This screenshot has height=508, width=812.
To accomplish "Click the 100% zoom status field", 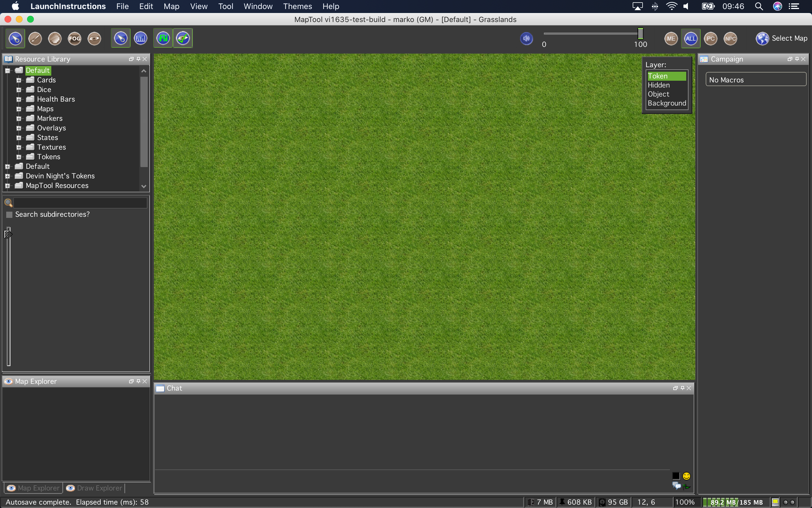I will tap(685, 502).
